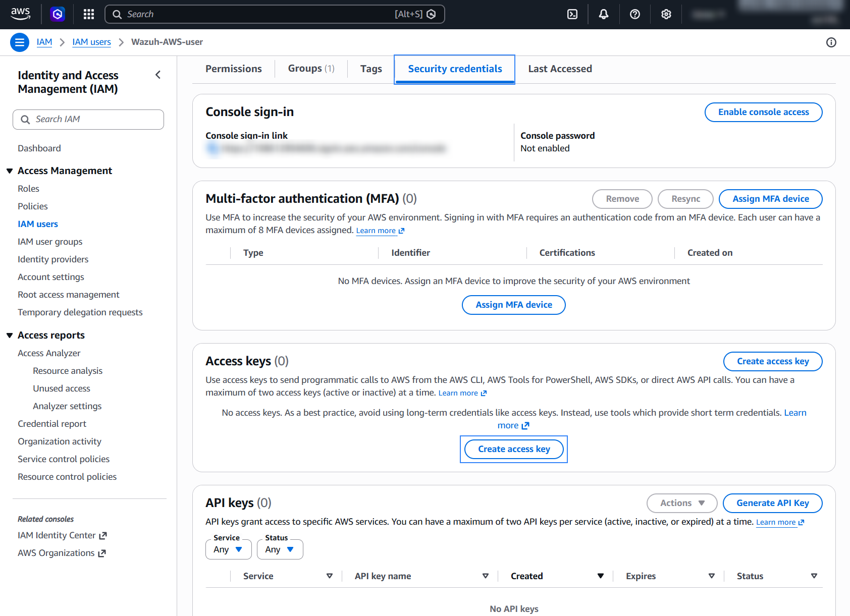Viewport: 850px width, 616px height.
Task: Open AWS Organizations external link
Action: point(62,553)
